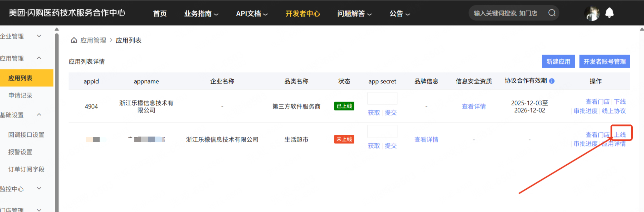Click 审批进度 in the 生活超市 row
This screenshot has width=644, height=212.
tap(586, 144)
